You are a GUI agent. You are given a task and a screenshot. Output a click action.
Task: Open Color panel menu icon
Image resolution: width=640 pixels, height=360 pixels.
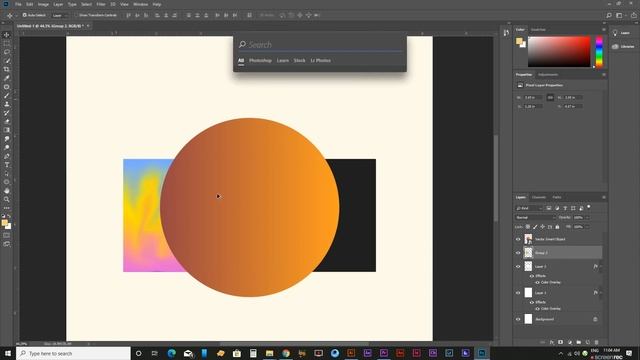(x=604, y=29)
